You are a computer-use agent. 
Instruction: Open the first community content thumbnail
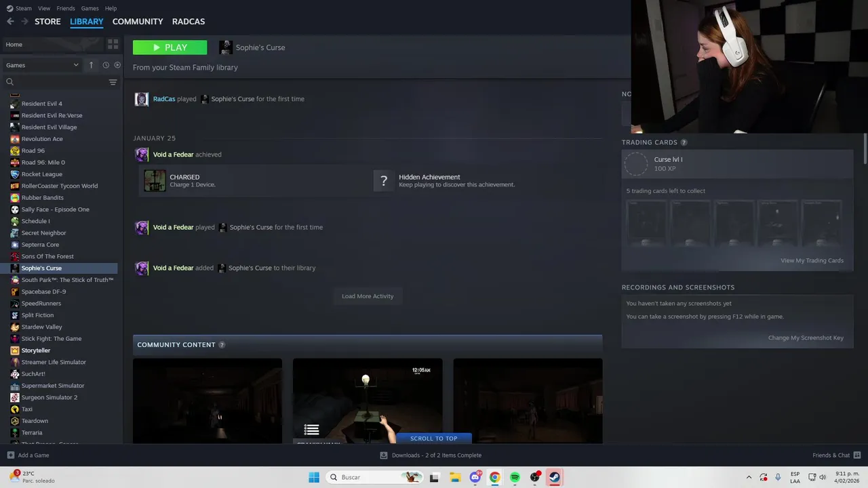pos(208,401)
